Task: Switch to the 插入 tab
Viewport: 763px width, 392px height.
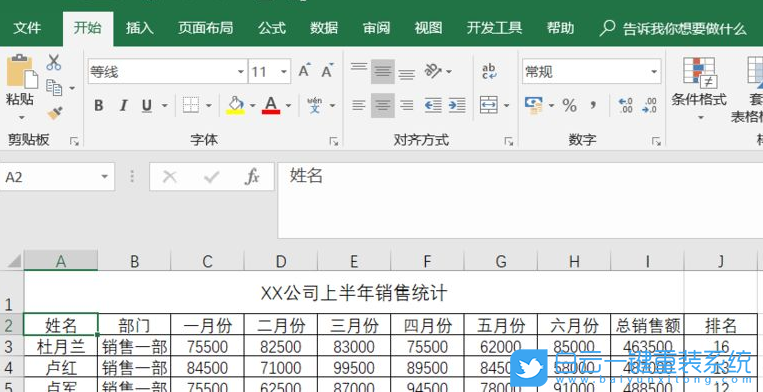Action: coord(140,28)
